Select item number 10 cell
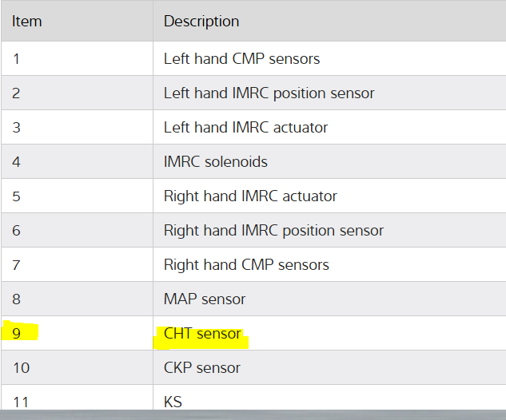Screen dimensions: 506x420 (20, 368)
